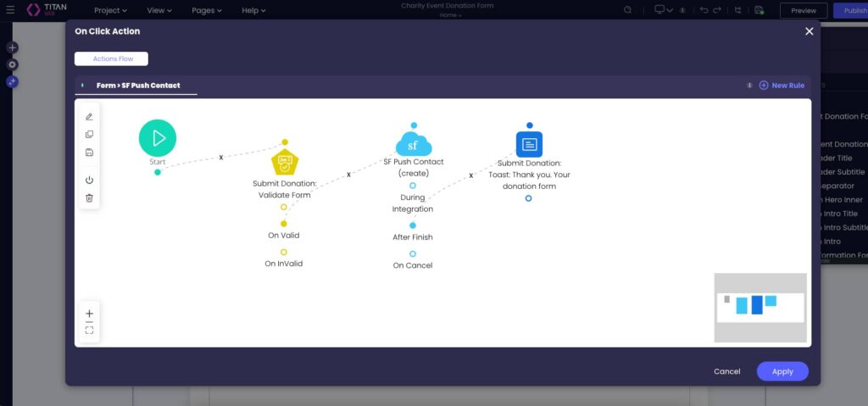This screenshot has width=868, height=406.
Task: Select the Submit Donation toast node icon
Action: (529, 144)
